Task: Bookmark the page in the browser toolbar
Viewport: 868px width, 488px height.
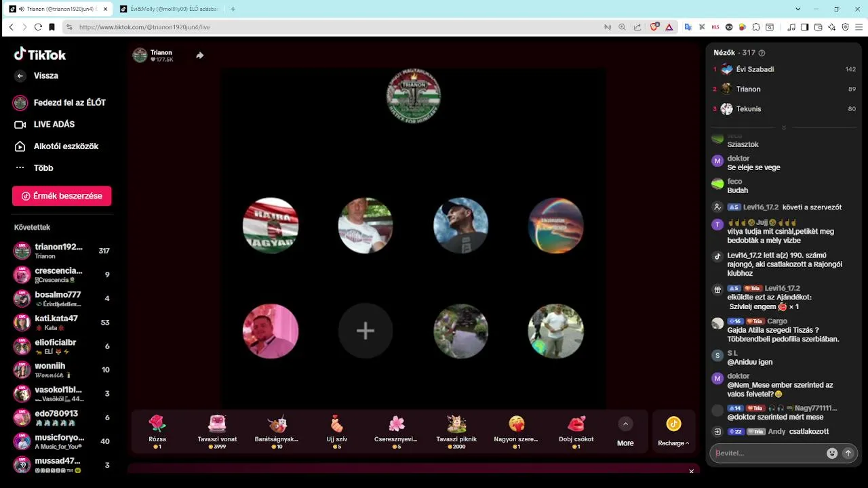Action: [x=52, y=27]
